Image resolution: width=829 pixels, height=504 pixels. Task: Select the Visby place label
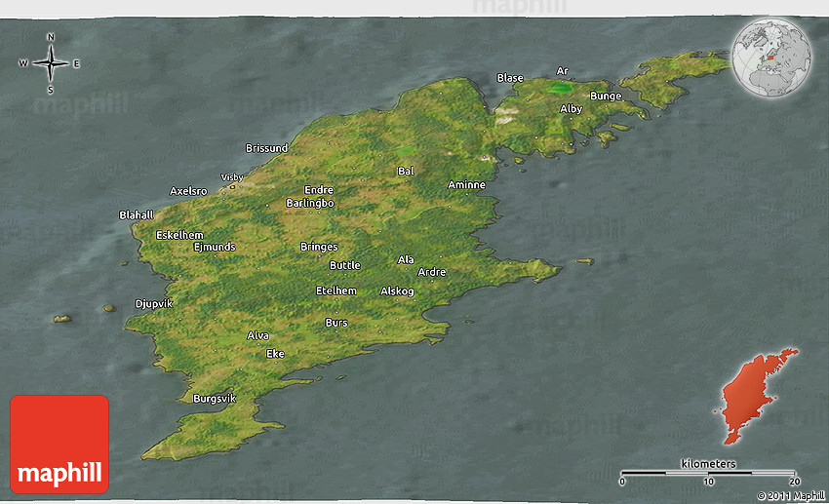[231, 176]
